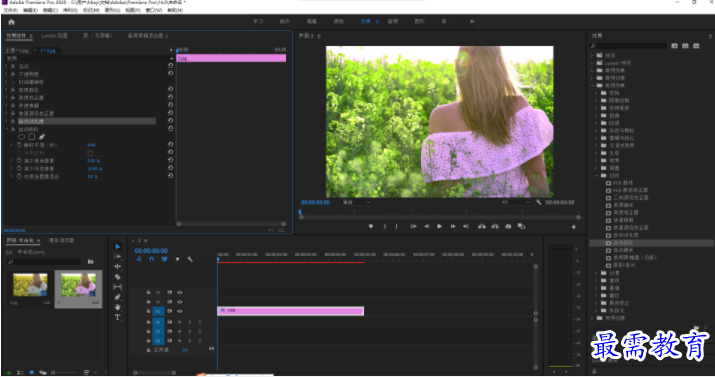Open timeline wrench display settings
The width and height of the screenshot is (715, 377).
pyautogui.click(x=190, y=259)
